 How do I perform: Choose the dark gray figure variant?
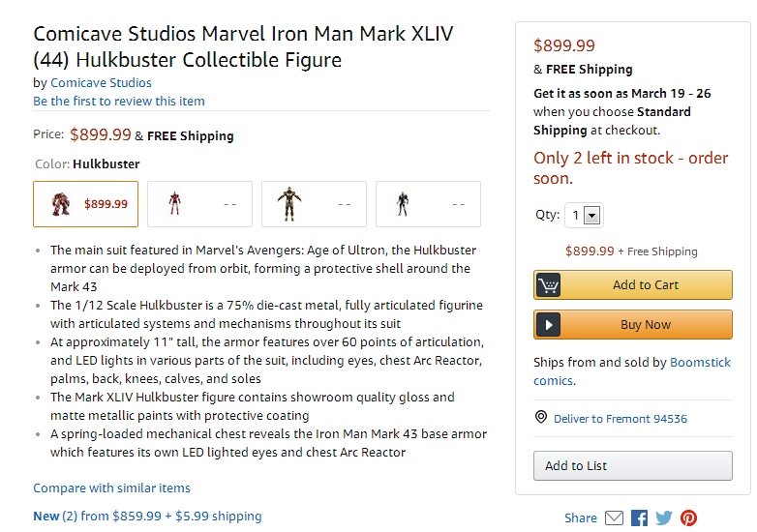tap(428, 204)
